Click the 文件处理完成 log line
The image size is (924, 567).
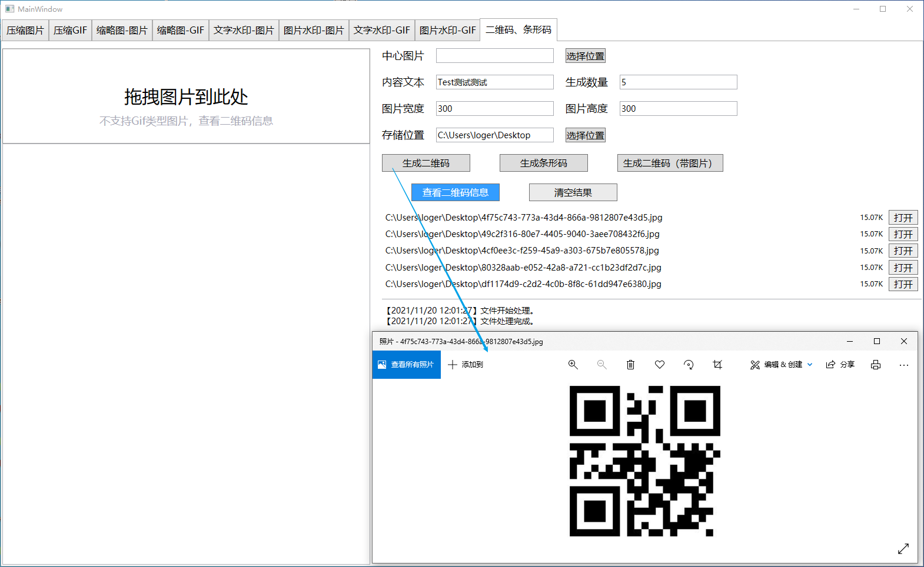point(459,321)
